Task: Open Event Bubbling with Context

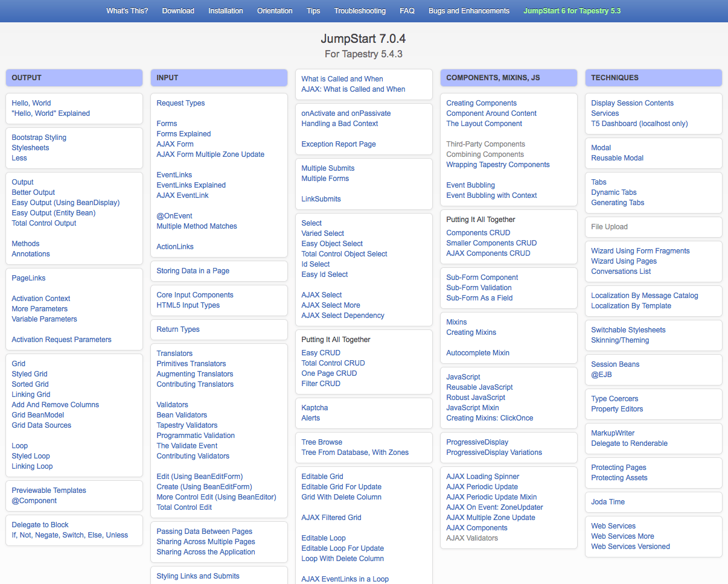Action: point(491,195)
